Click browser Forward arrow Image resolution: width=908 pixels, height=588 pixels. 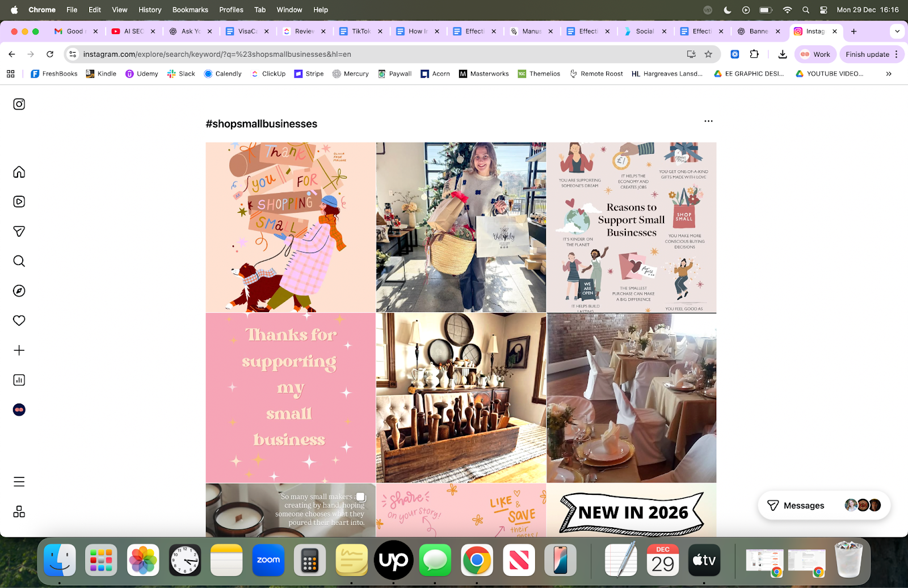click(31, 54)
